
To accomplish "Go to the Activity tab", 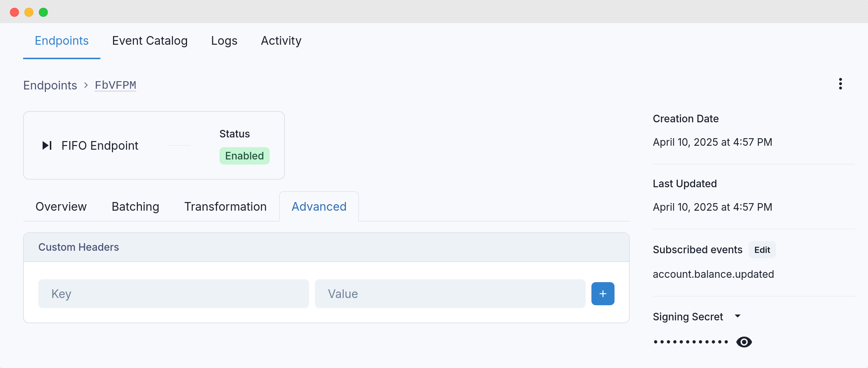I will coord(281,41).
